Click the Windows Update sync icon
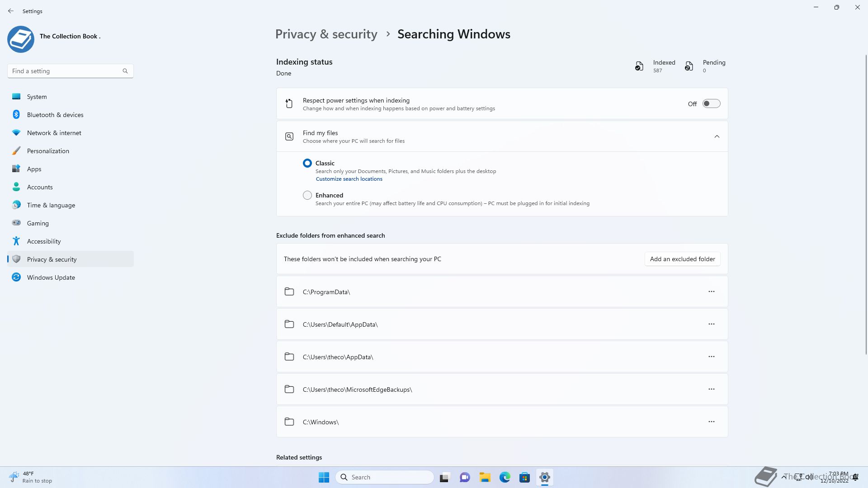Screen dimensions: 868x488 pos(16,277)
